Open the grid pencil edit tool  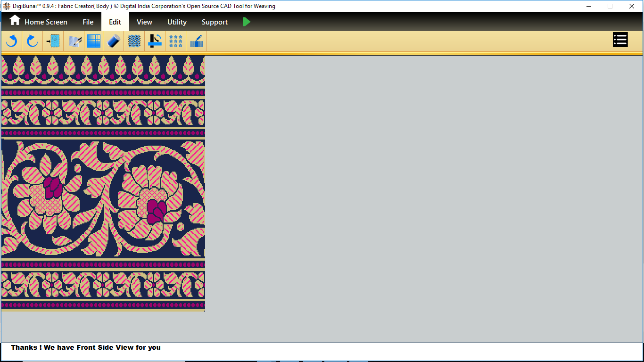(74, 41)
